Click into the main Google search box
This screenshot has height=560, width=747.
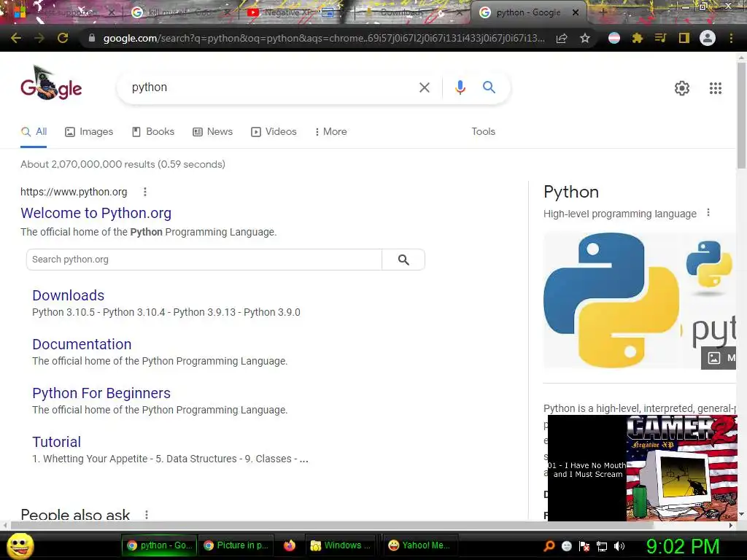pos(271,87)
